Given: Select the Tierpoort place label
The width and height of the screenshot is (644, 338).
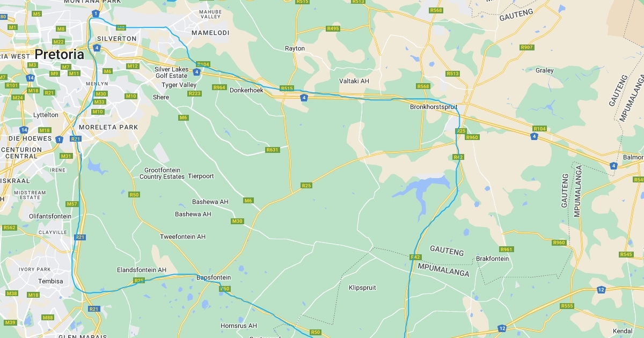Looking at the screenshot, I should point(201,176).
